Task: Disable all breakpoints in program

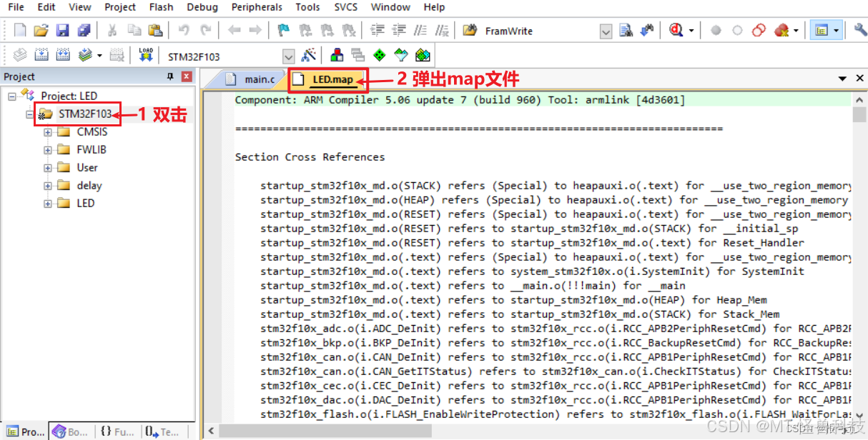Action: click(x=758, y=30)
